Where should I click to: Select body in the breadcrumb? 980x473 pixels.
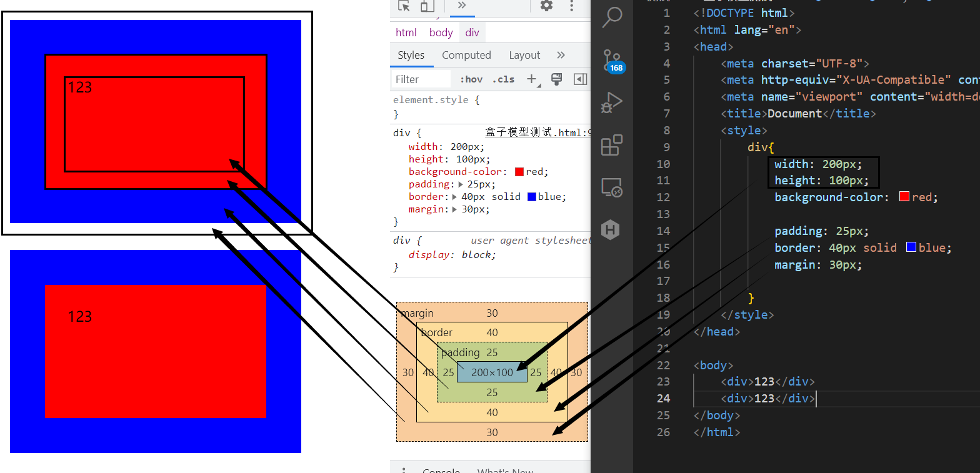[441, 32]
